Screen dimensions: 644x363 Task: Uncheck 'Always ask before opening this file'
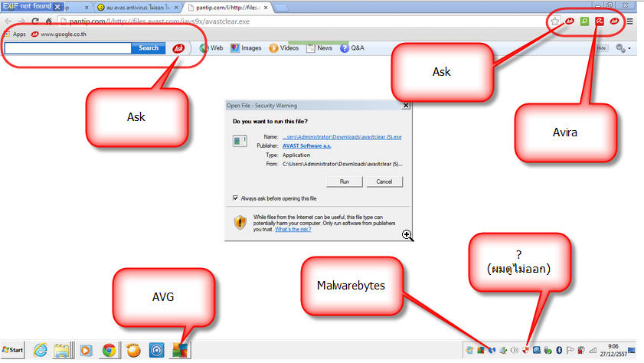tap(235, 198)
